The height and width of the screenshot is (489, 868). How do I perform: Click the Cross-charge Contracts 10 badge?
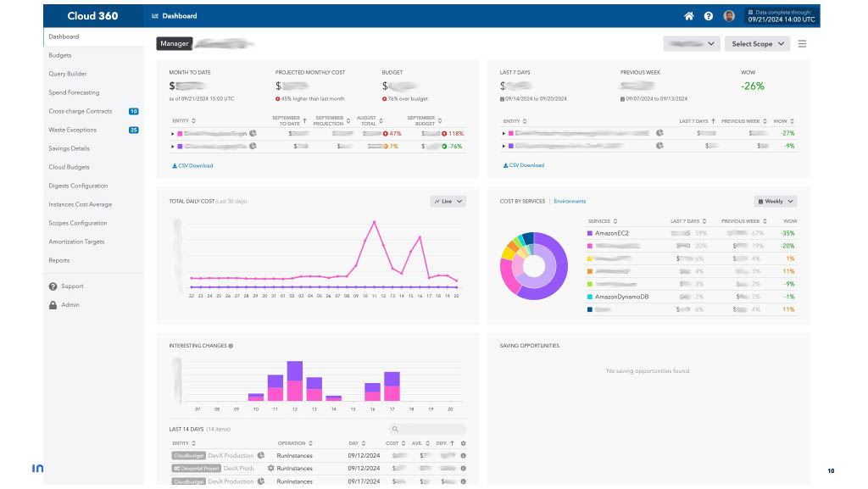tap(133, 111)
